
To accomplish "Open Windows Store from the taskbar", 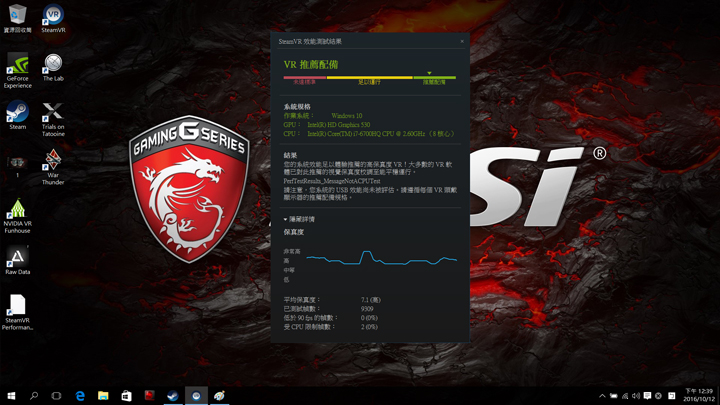I will [x=126, y=396].
